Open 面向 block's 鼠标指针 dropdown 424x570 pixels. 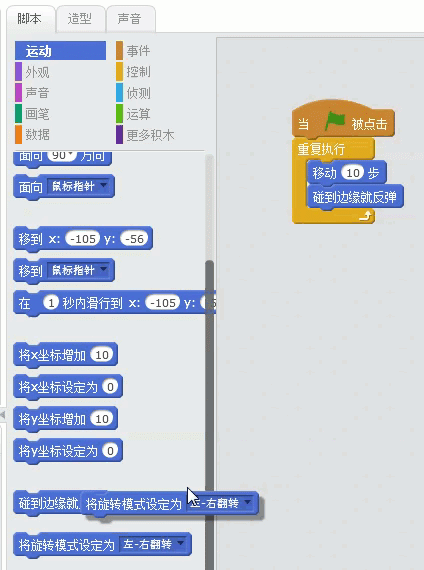point(79,186)
